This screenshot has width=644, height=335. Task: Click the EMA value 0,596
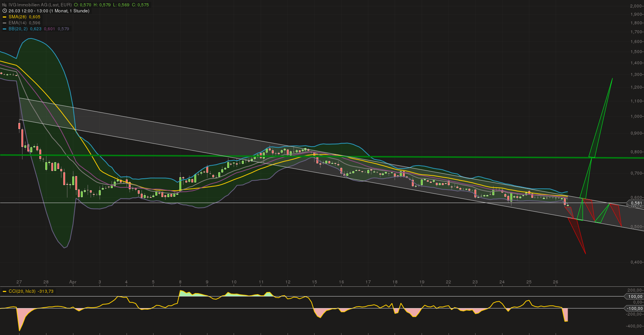click(34, 23)
